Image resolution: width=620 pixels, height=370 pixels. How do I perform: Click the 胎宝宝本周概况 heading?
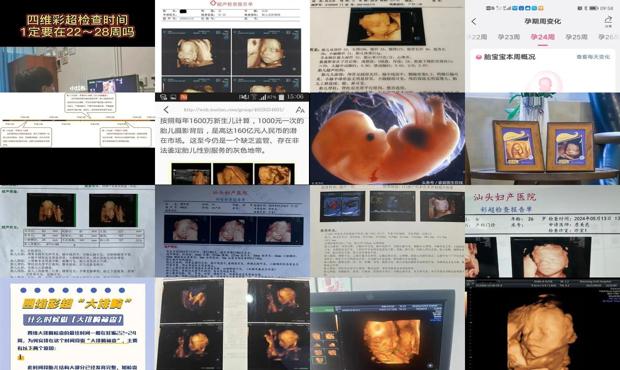509,57
